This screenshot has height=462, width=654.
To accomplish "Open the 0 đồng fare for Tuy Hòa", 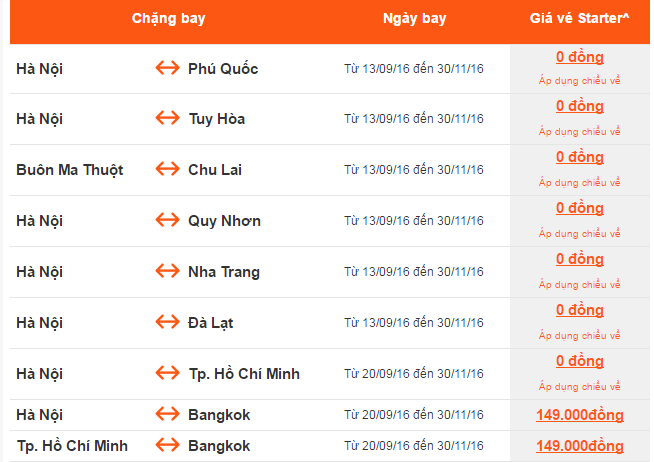I will (580, 106).
